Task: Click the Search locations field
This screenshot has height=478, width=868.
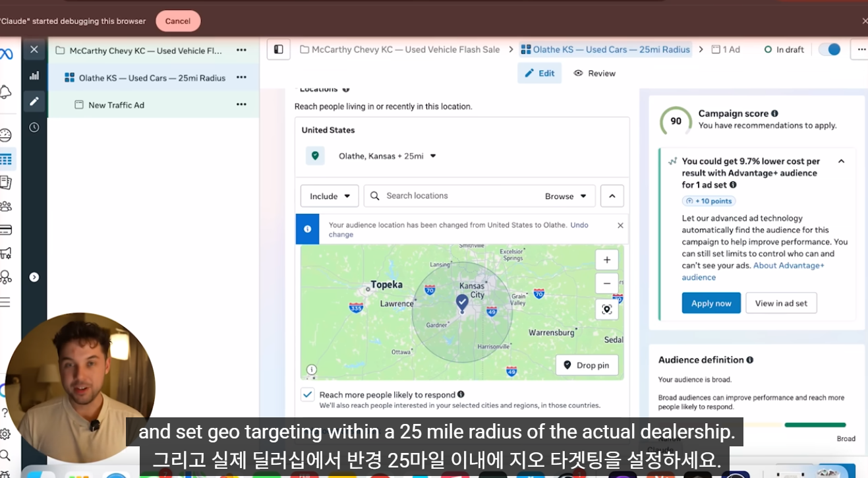Action: (455, 196)
